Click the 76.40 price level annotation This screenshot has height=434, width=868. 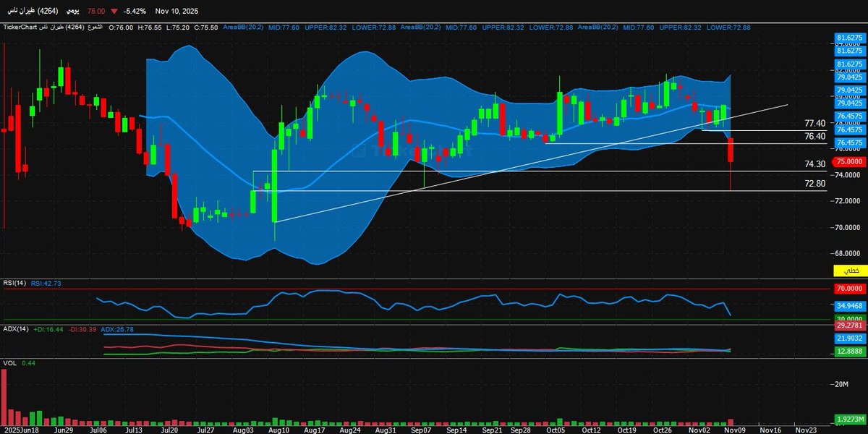pos(814,137)
